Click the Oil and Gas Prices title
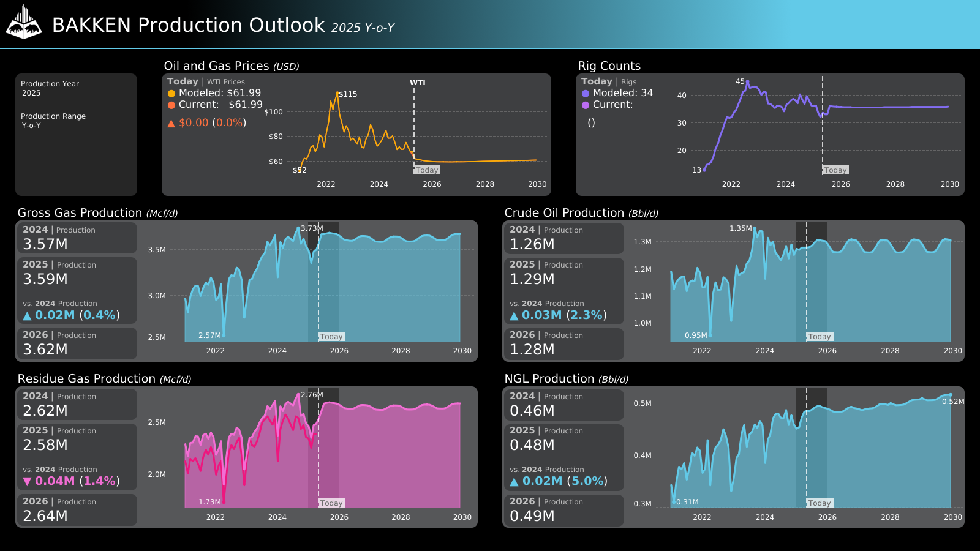 232,66
